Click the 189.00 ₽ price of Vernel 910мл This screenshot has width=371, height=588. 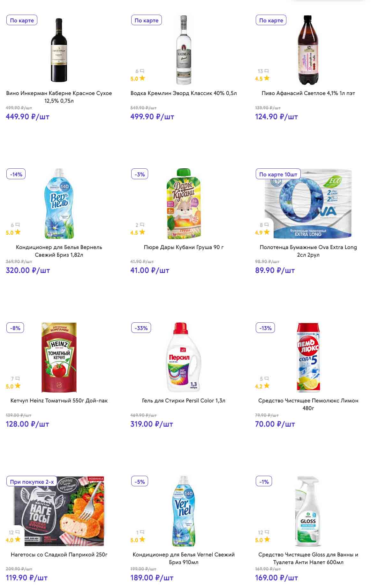[x=152, y=577]
